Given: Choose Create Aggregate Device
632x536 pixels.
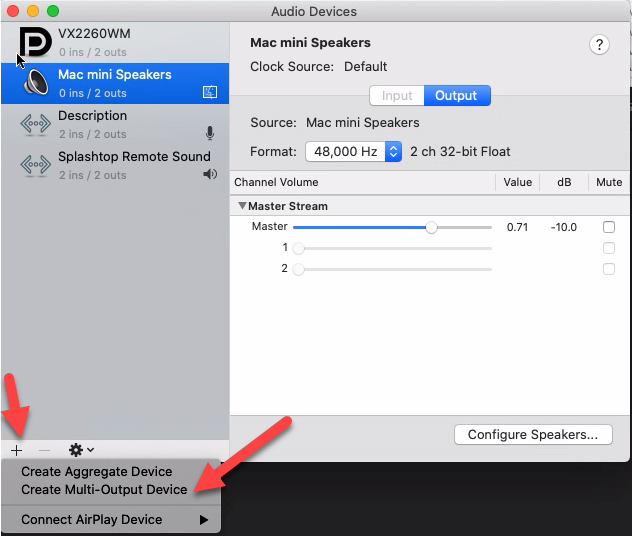Looking at the screenshot, I should (97, 471).
